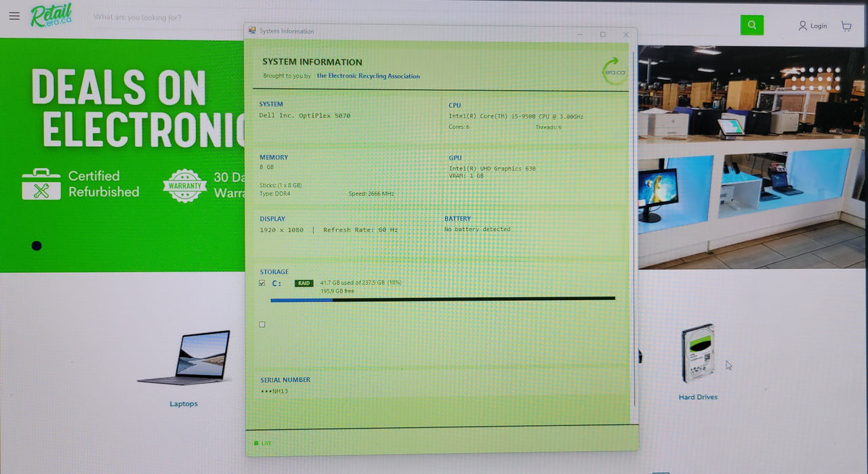Open the Hard Drives category link
The width and height of the screenshot is (868, 474).
(x=698, y=397)
